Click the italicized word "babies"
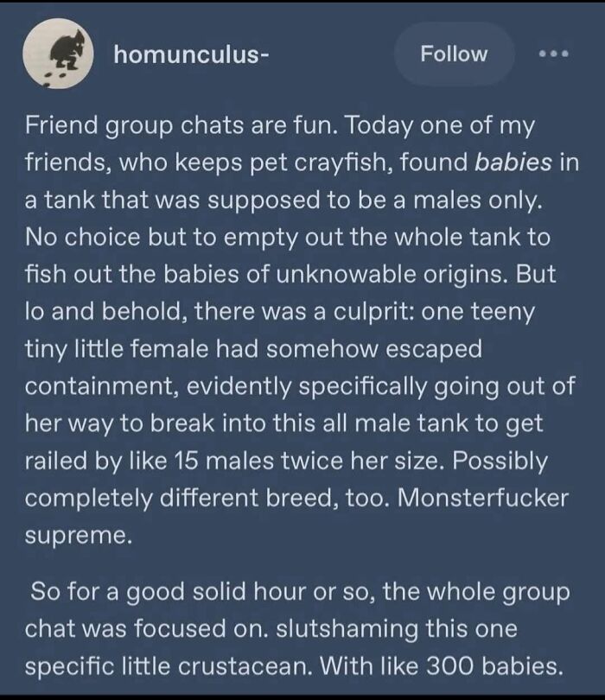 pyautogui.click(x=513, y=162)
